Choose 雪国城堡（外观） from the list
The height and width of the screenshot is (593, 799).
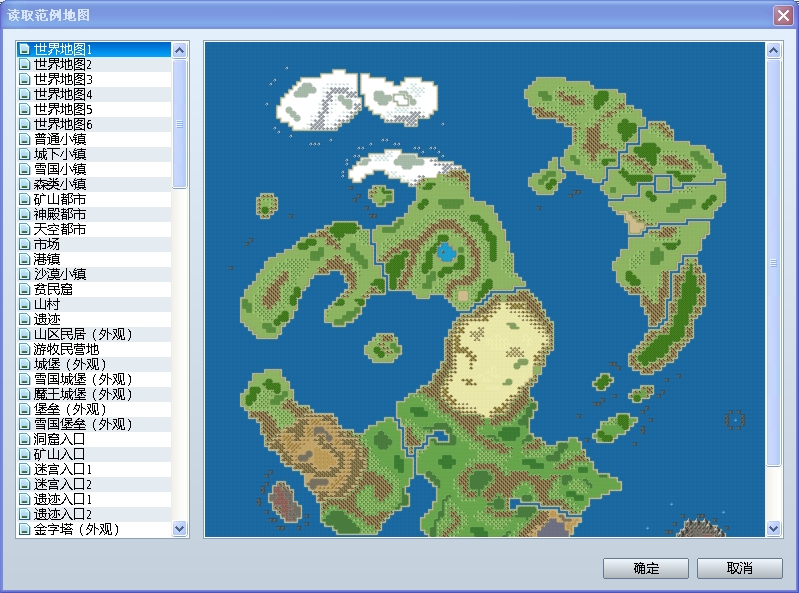[x=94, y=379]
